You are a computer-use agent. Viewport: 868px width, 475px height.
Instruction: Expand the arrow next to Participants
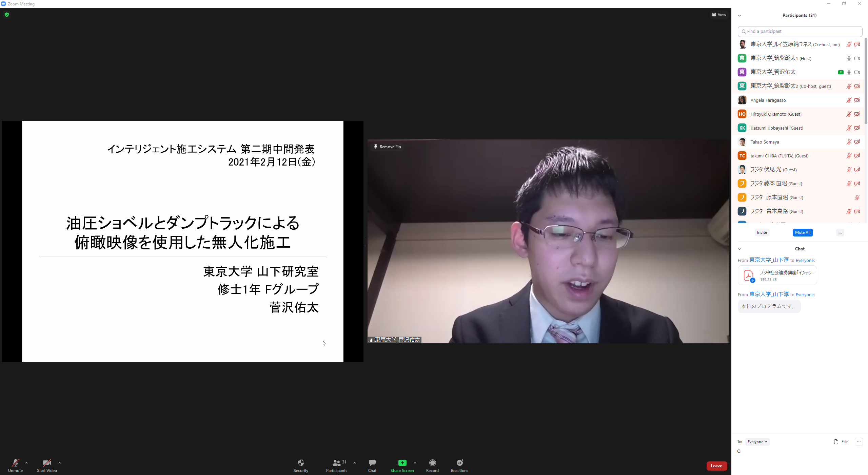point(355,463)
